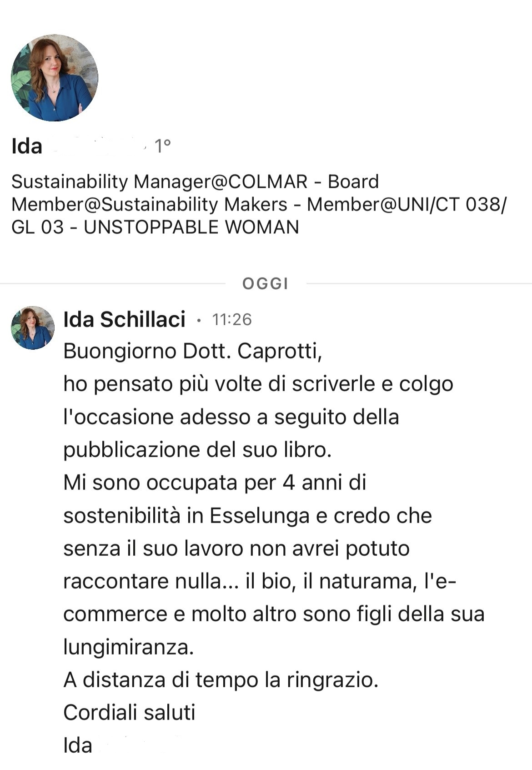Click the line starting "raccontare nulla..."
This screenshot has width=532, height=770.
pos(259,581)
